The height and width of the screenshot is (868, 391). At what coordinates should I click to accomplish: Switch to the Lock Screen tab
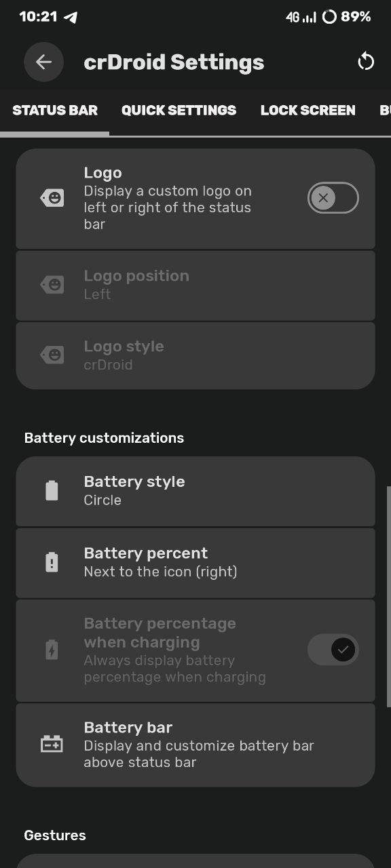coord(308,111)
